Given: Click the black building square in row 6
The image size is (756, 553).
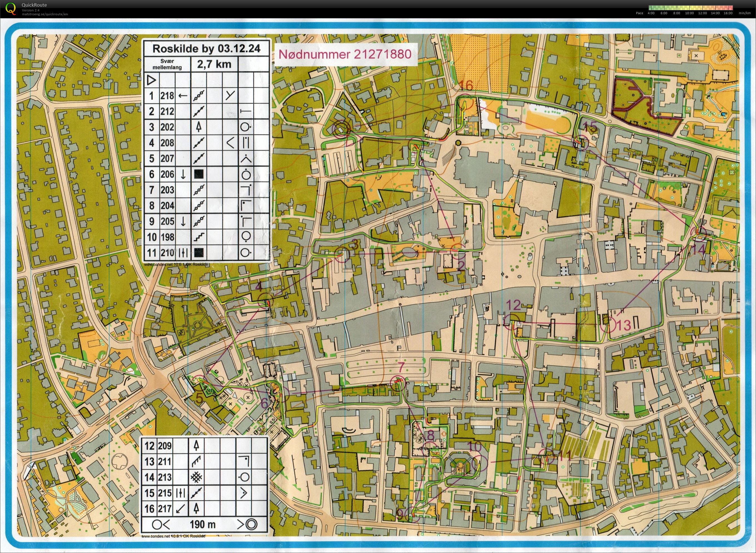Looking at the screenshot, I should point(199,174).
